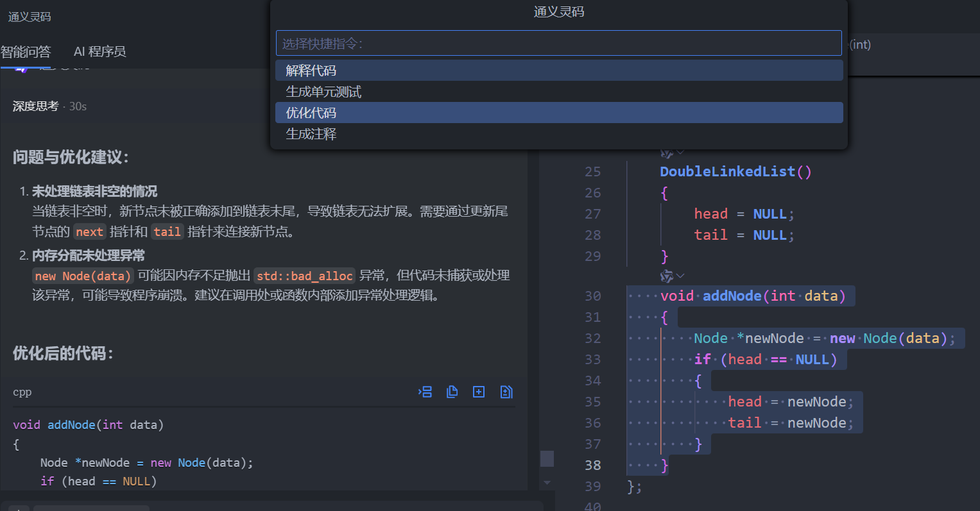
Task: Click 'head = NULL;' on line 27
Action: (744, 214)
